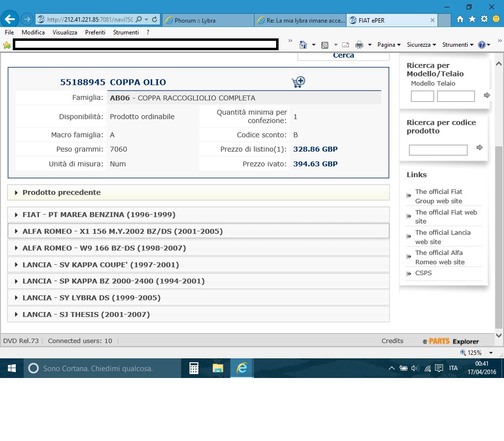Screen dimensions: 504x441
Task: Open the zoom level 125% dropdown arrow
Action: tap(491, 353)
